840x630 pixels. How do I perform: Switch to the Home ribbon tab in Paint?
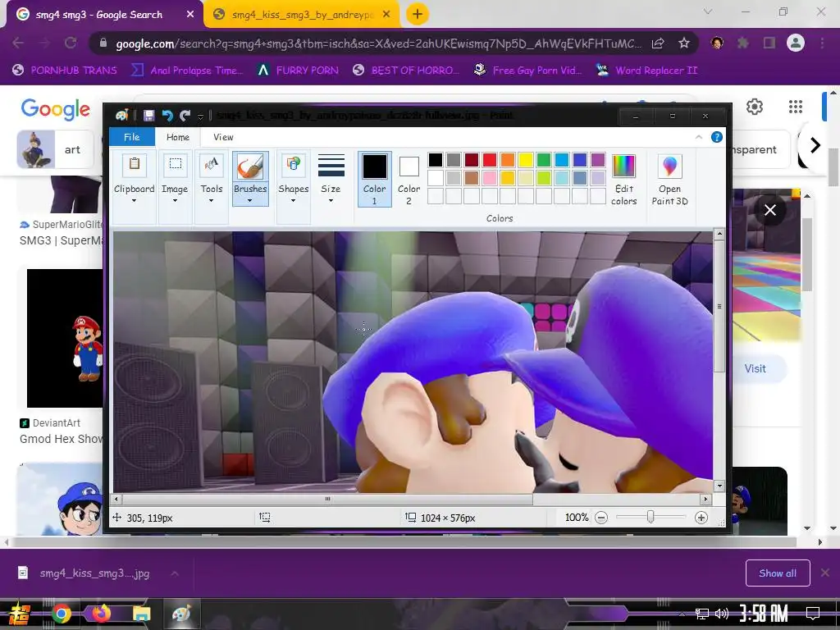tap(178, 137)
